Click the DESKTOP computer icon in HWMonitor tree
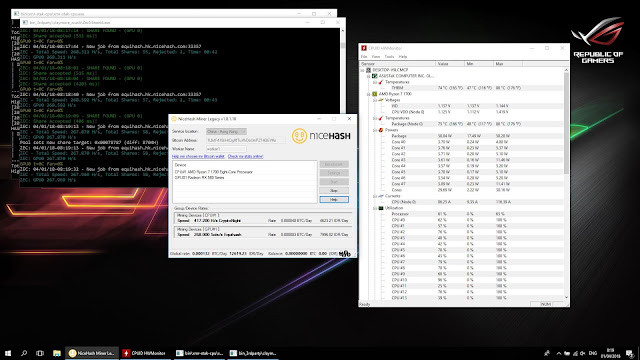Image resolution: width=640 pixels, height=360 pixels. [369, 70]
